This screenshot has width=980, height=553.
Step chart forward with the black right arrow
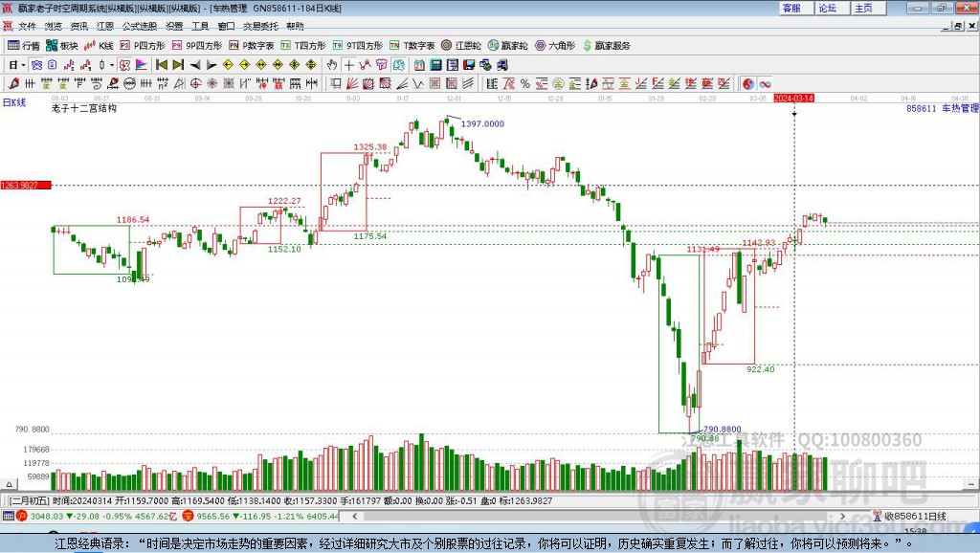pos(212,65)
